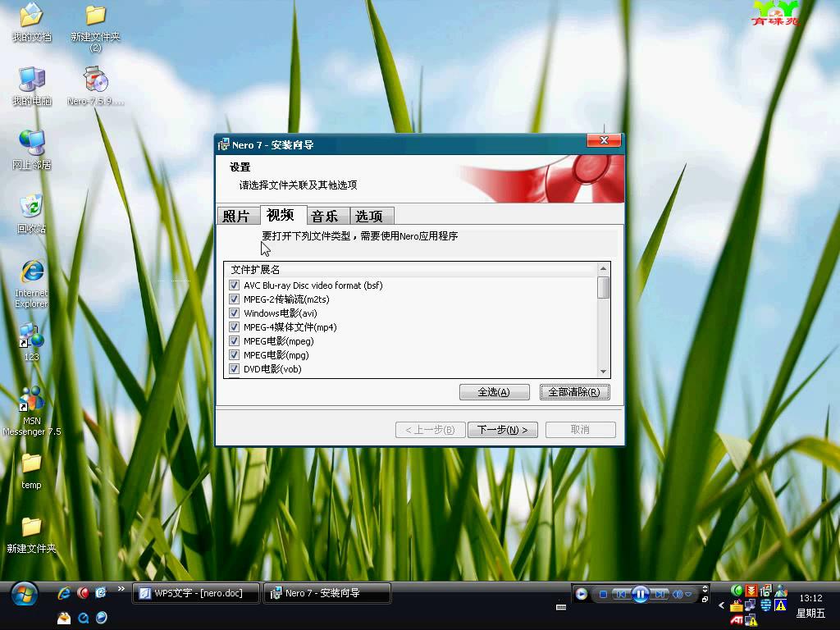This screenshot has height=630, width=840.
Task: Click the ATI tray icon
Action: click(x=737, y=620)
